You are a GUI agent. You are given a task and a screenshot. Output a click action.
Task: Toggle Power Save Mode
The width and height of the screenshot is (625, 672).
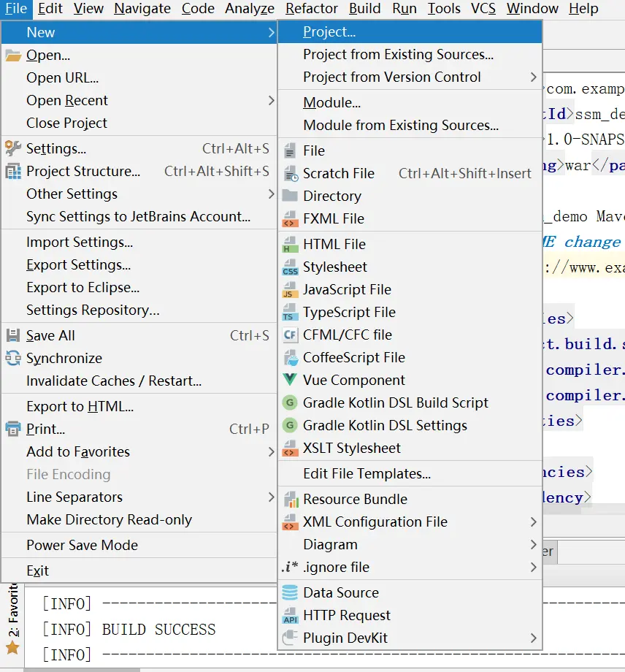pos(139,545)
